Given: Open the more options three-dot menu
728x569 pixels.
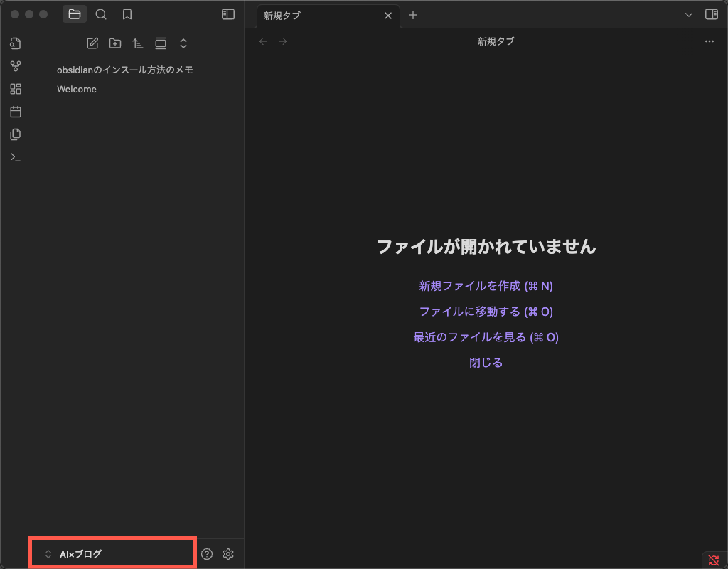Looking at the screenshot, I should click(x=710, y=41).
